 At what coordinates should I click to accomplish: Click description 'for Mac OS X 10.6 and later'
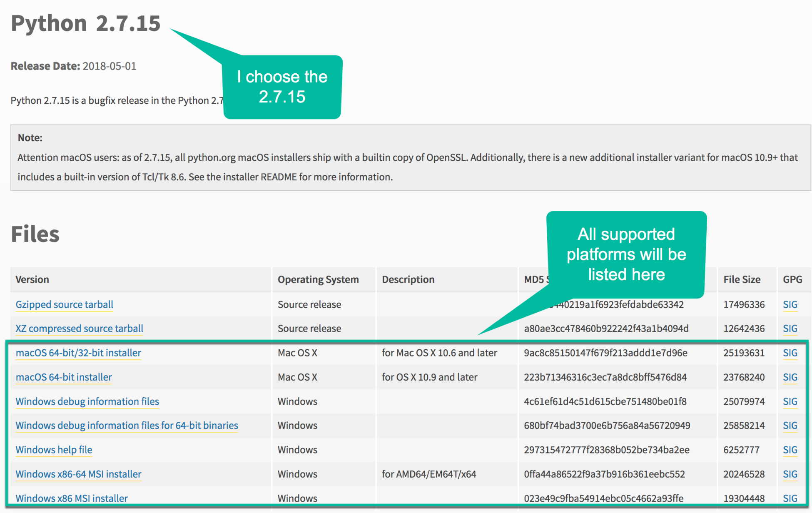(x=439, y=353)
